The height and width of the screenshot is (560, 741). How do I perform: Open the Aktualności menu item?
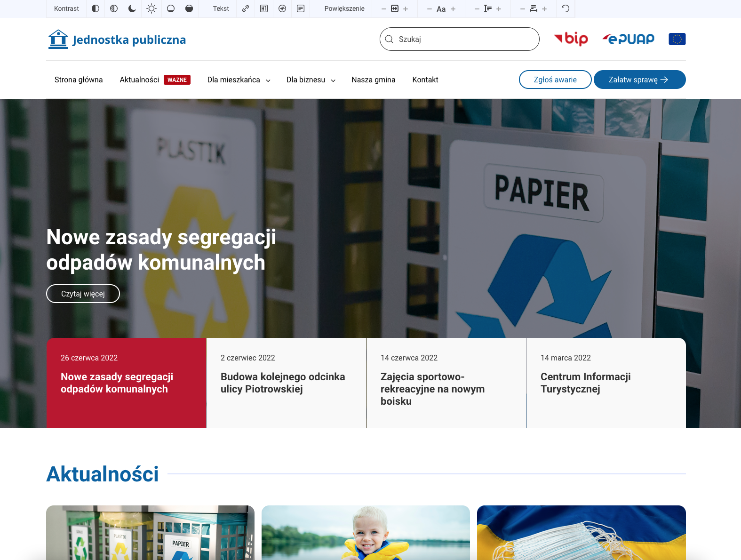[139, 80]
